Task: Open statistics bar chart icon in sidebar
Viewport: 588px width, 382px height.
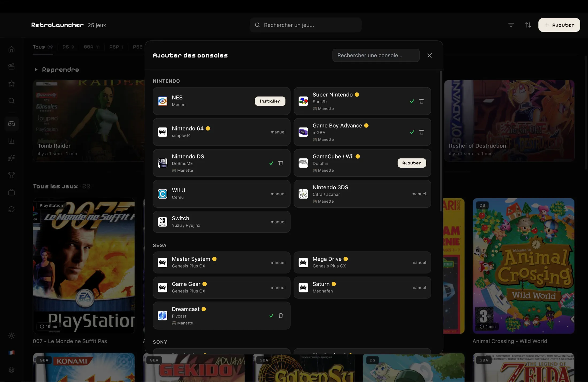Action: (11, 141)
